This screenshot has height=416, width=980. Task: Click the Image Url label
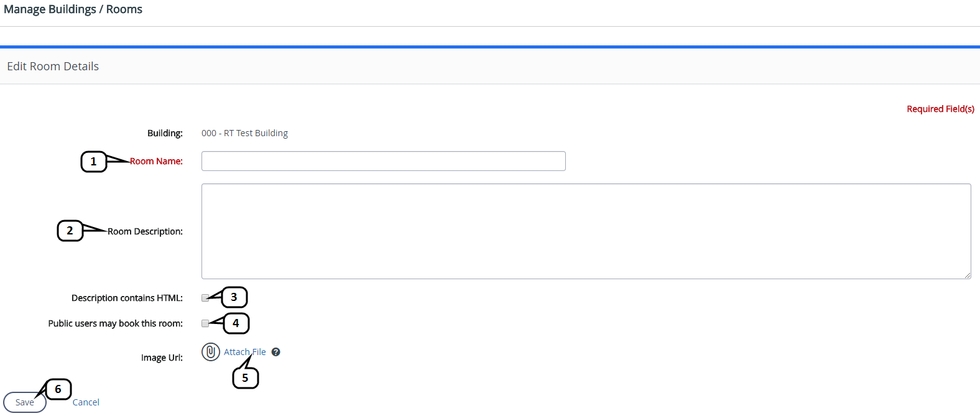coord(162,358)
